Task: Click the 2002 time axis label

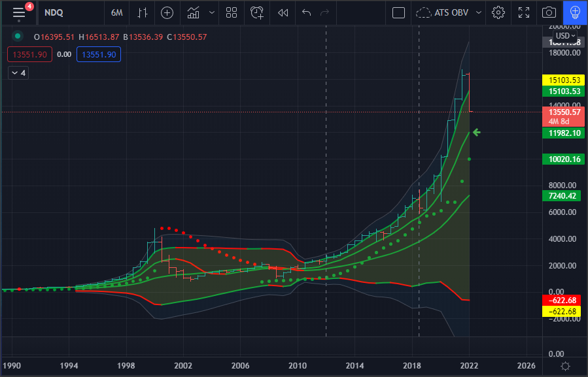Action: click(183, 366)
